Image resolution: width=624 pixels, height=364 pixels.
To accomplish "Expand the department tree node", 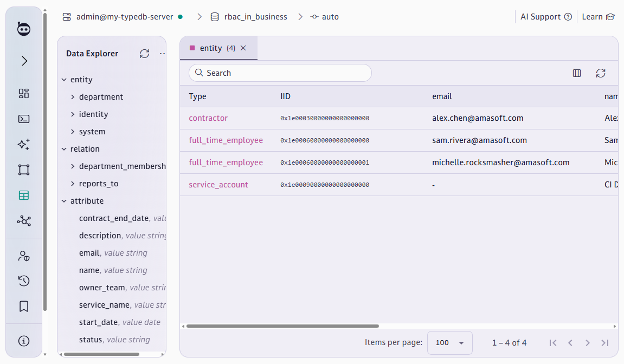I will coord(73,97).
